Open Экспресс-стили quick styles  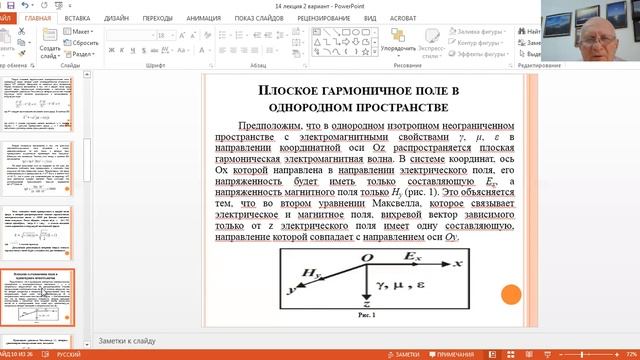tap(431, 44)
